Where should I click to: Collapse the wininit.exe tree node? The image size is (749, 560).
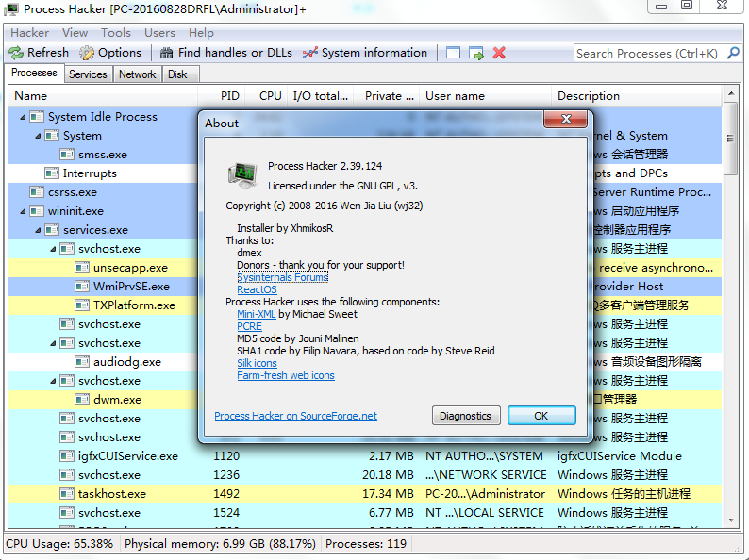[23, 211]
